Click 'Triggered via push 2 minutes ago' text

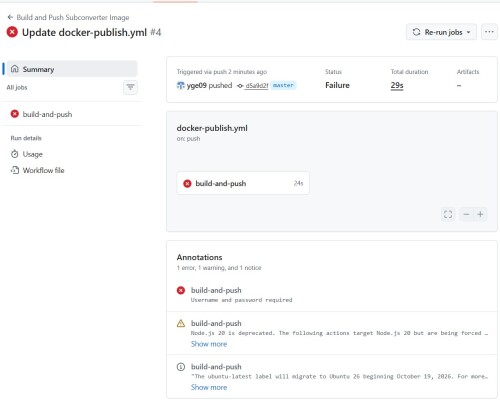click(x=222, y=72)
